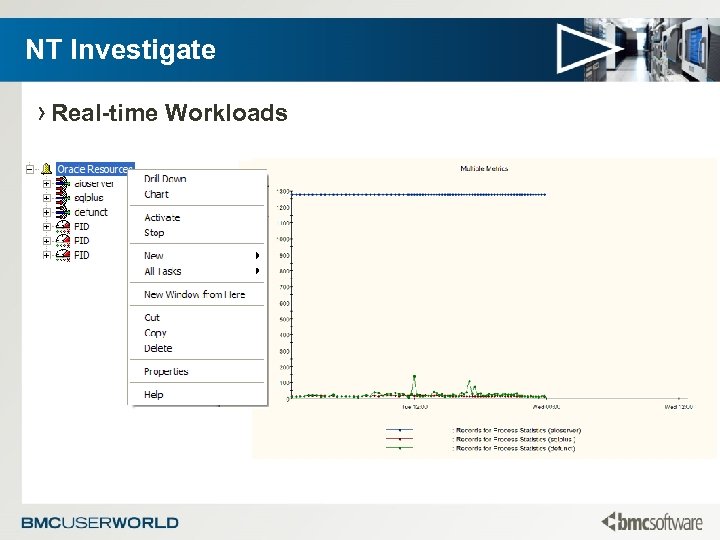Click the green defunct legend line marker

(x=399, y=448)
